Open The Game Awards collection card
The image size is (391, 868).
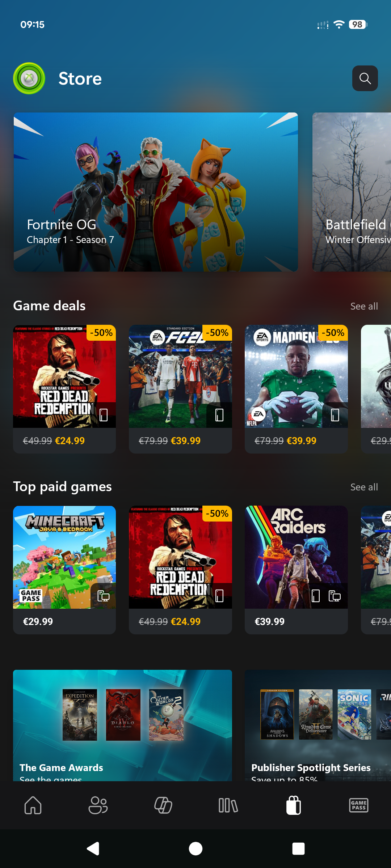122,726
